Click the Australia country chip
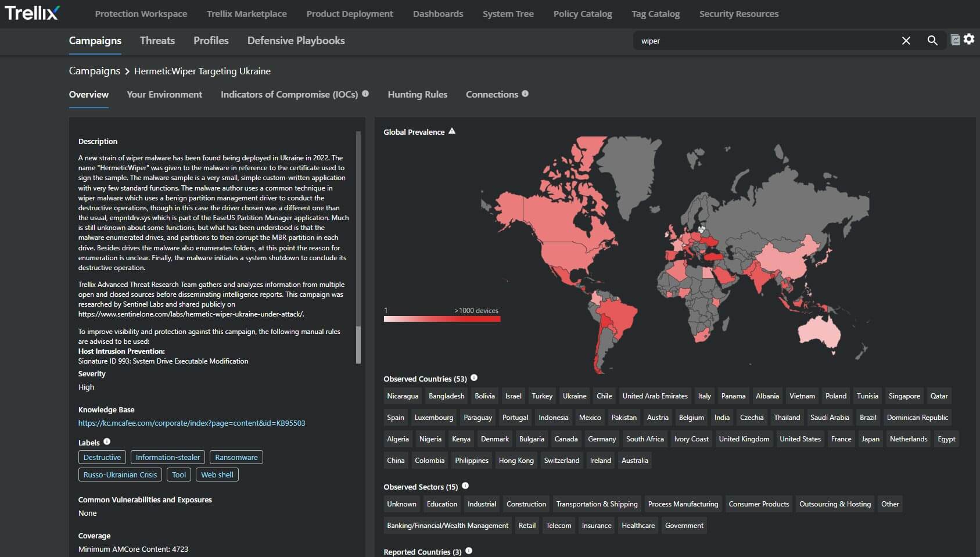The height and width of the screenshot is (557, 980). pyautogui.click(x=635, y=461)
